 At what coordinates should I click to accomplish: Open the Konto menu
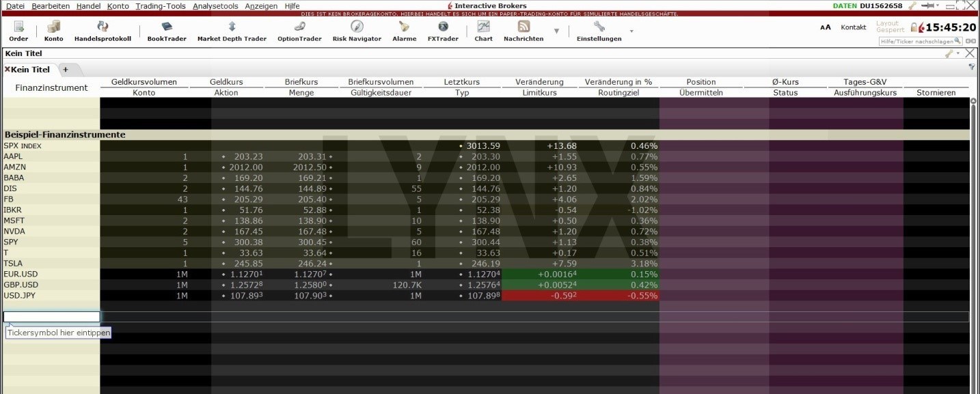click(118, 5)
